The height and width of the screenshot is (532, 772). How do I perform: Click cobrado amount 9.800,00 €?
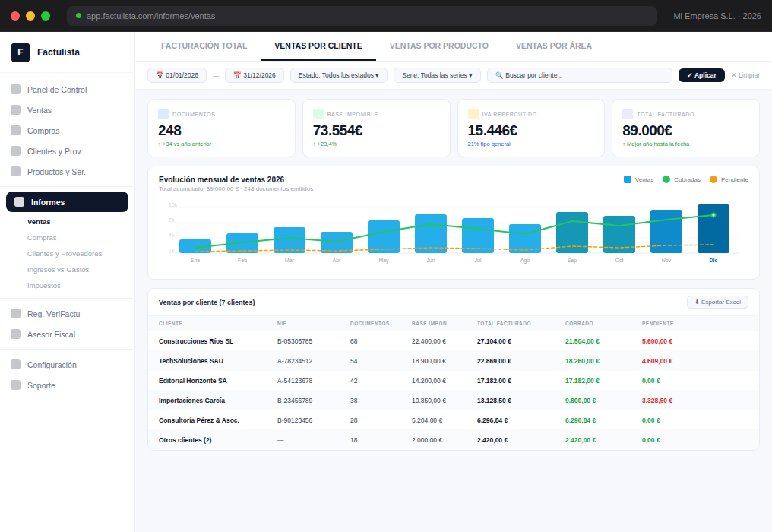pos(580,401)
